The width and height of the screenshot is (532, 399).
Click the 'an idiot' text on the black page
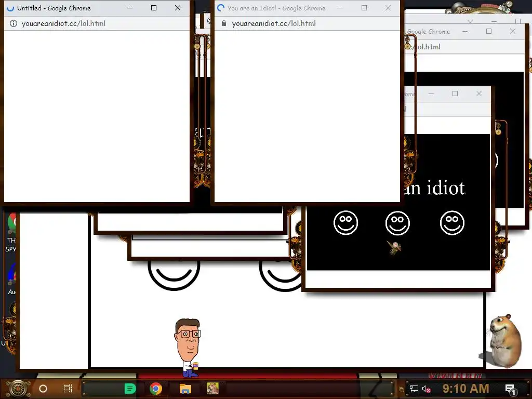point(434,188)
